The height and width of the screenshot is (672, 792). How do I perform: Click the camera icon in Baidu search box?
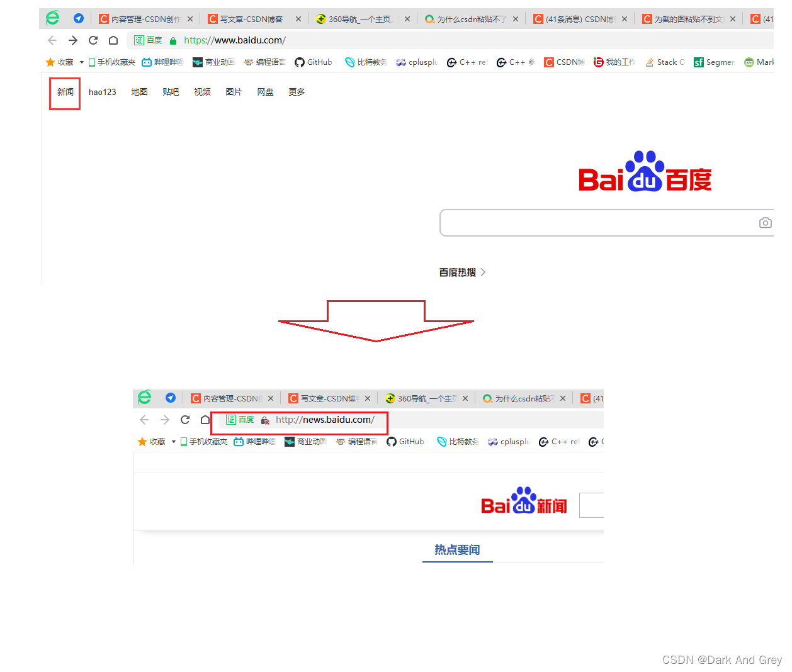click(x=766, y=223)
